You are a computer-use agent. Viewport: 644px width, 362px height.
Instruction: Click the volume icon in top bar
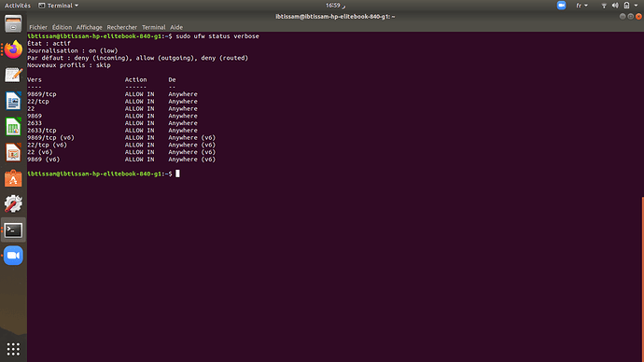[x=615, y=6]
